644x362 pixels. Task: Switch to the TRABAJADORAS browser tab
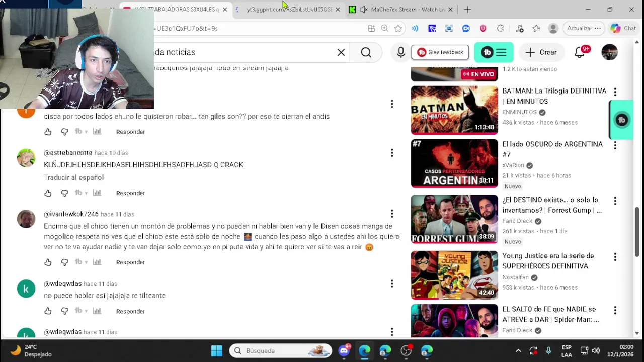point(176,9)
